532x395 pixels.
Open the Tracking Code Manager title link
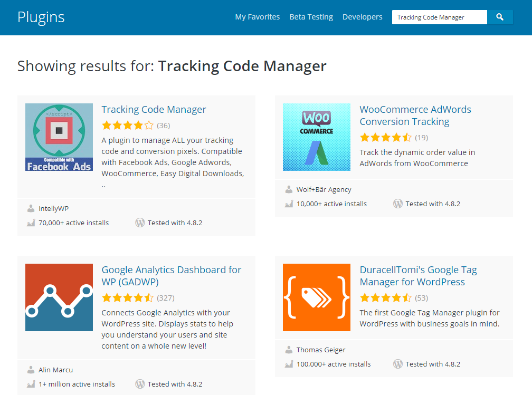[x=154, y=110]
